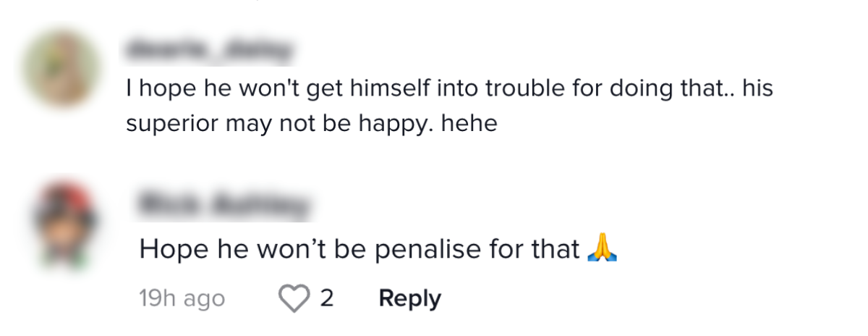868x336 pixels.
Task: Select the "Hope he won't be penalise" comment
Action: [x=360, y=249]
